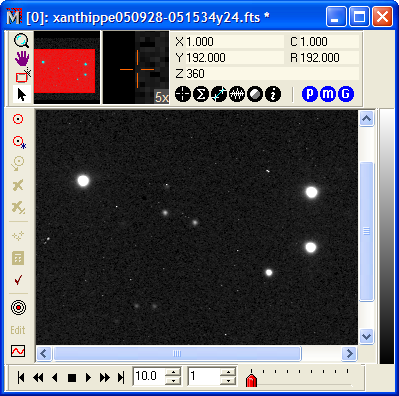Jump to the last frame
This screenshot has height=396, width=399.
(x=121, y=378)
